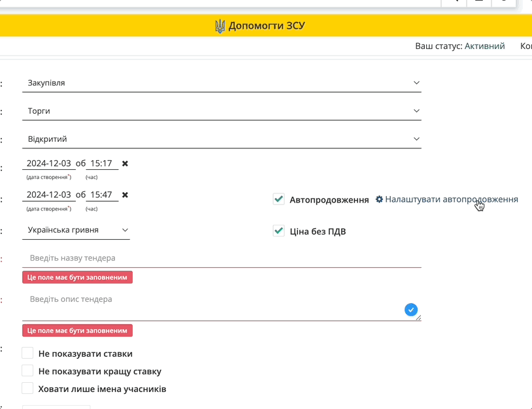Click the 15:47 end time field
The height and width of the screenshot is (409, 532).
tap(101, 195)
